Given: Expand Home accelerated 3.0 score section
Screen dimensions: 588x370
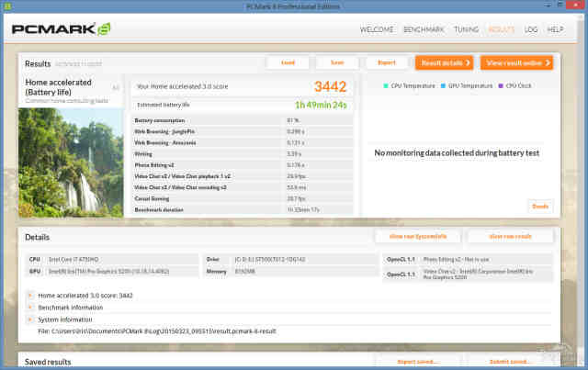Looking at the screenshot, I should (x=30, y=296).
